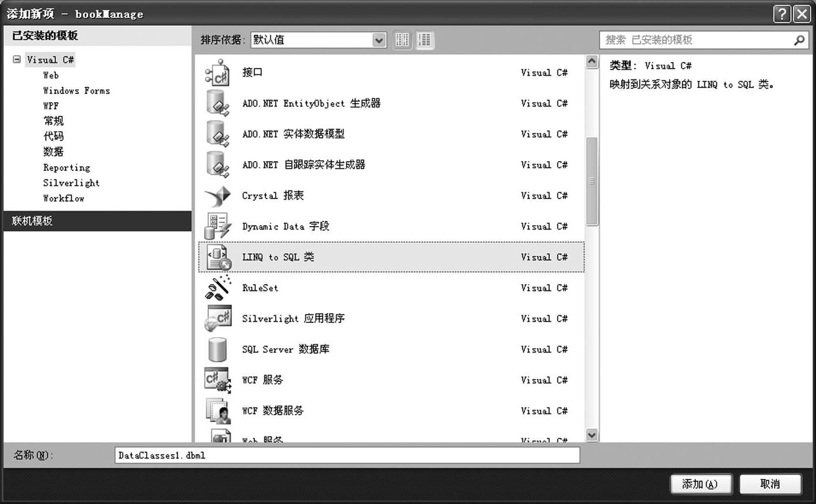The image size is (816, 504).
Task: Select the 代码 category
Action: pos(54,136)
